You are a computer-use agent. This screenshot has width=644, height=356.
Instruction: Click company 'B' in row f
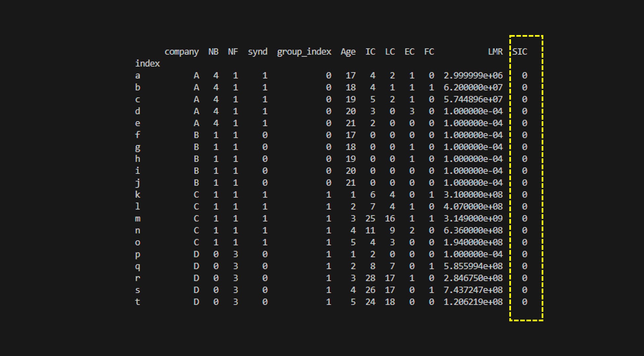[196, 135]
